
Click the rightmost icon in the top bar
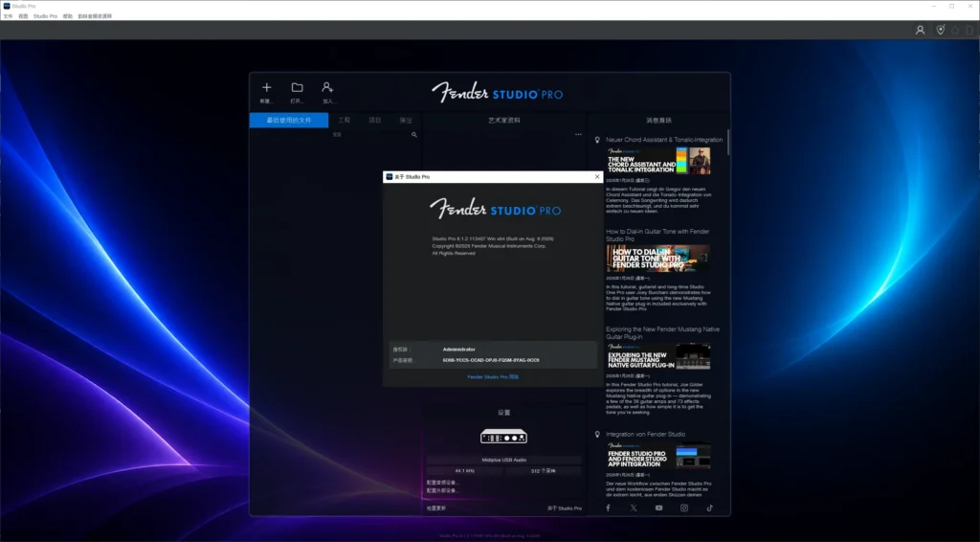coord(969,30)
